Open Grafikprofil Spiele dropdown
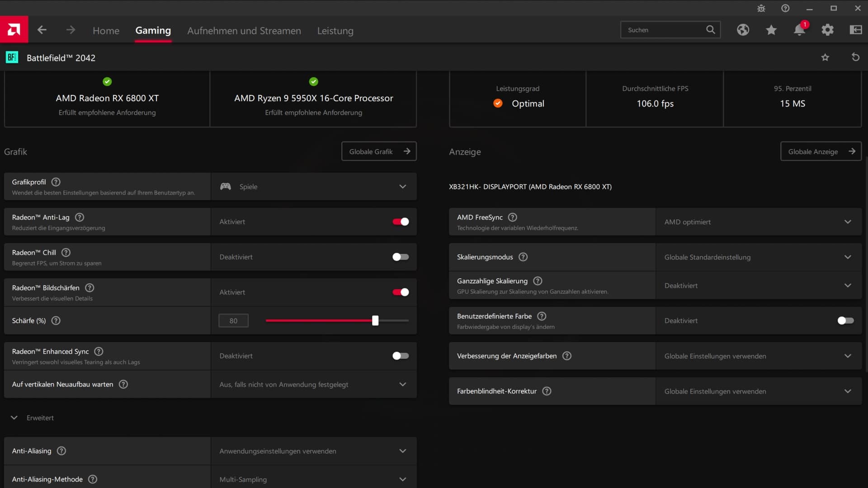This screenshot has width=868, height=488. tap(314, 186)
